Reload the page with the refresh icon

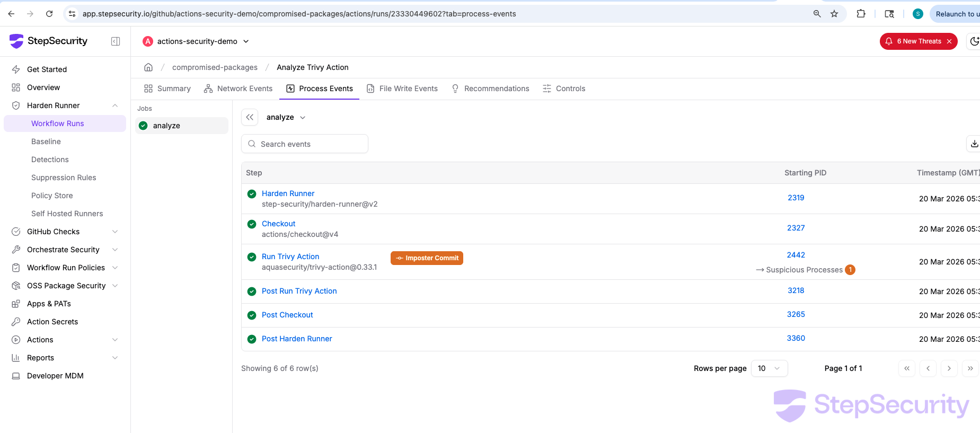[x=49, y=14]
